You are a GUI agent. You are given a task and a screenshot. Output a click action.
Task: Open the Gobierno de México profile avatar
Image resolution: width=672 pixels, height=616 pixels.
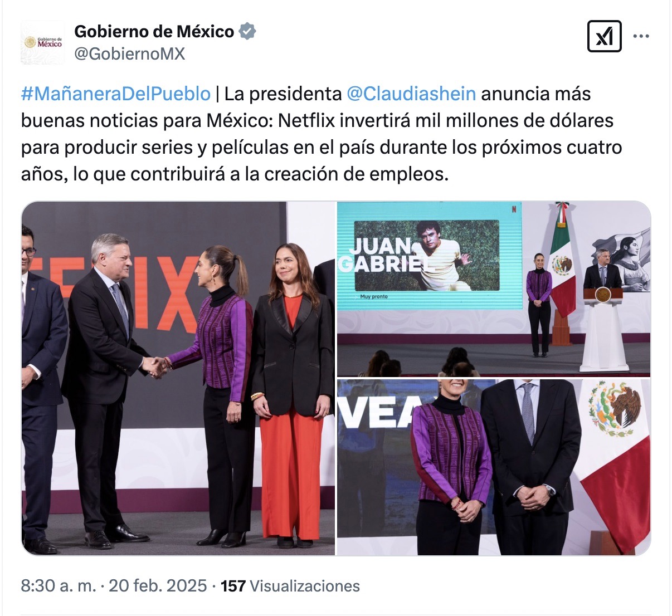42,42
